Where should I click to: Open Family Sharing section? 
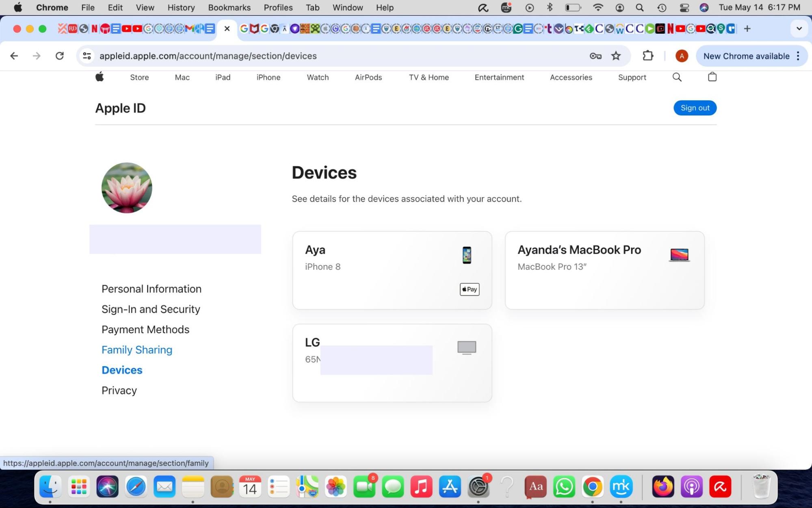tap(137, 350)
